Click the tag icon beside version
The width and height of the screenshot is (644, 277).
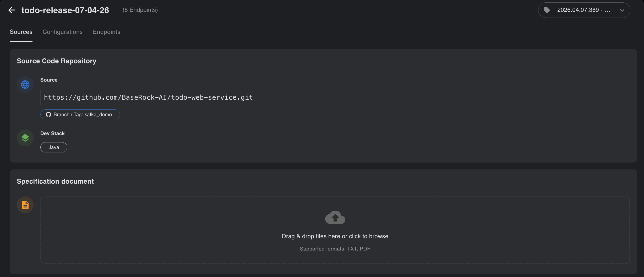point(547,10)
